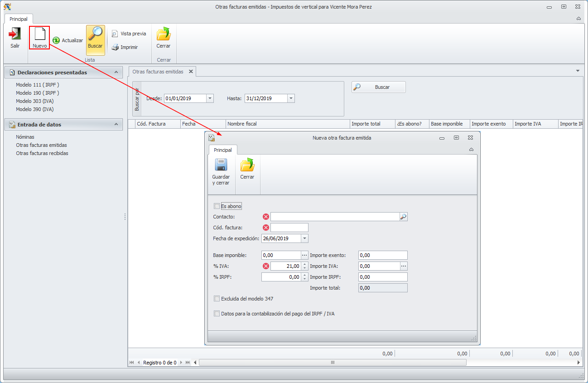Screen dimensions: 588x383
Task: Print the list with Imprimir
Action: click(x=125, y=47)
